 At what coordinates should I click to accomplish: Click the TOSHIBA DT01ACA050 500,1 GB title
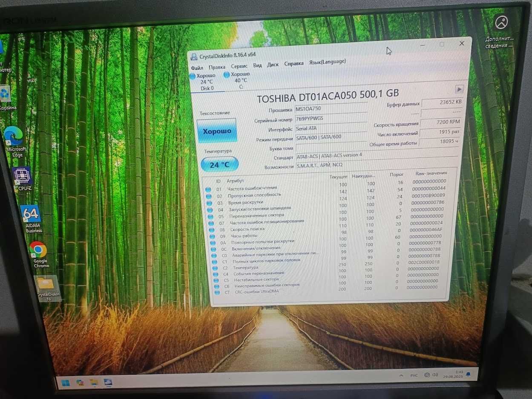pos(328,95)
